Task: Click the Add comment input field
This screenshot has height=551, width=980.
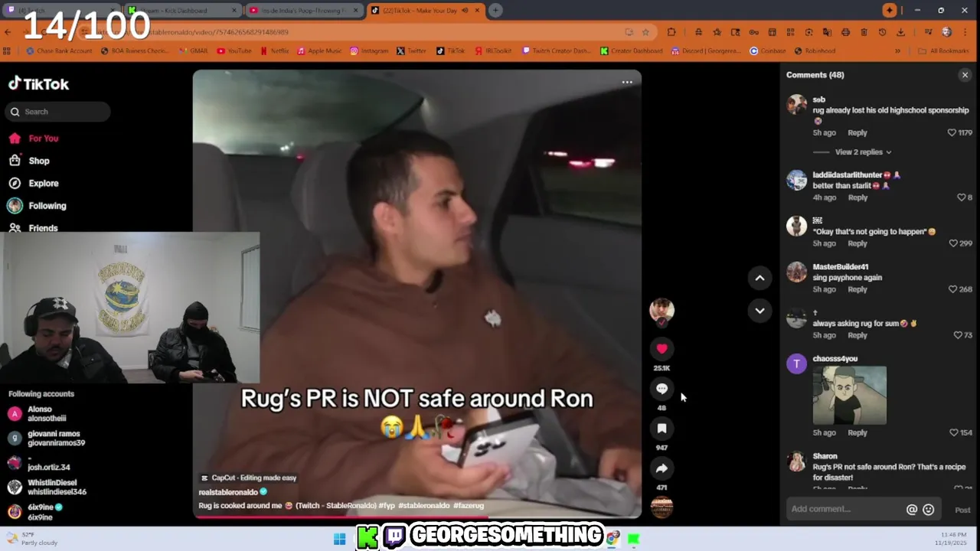Action: [x=845, y=510]
